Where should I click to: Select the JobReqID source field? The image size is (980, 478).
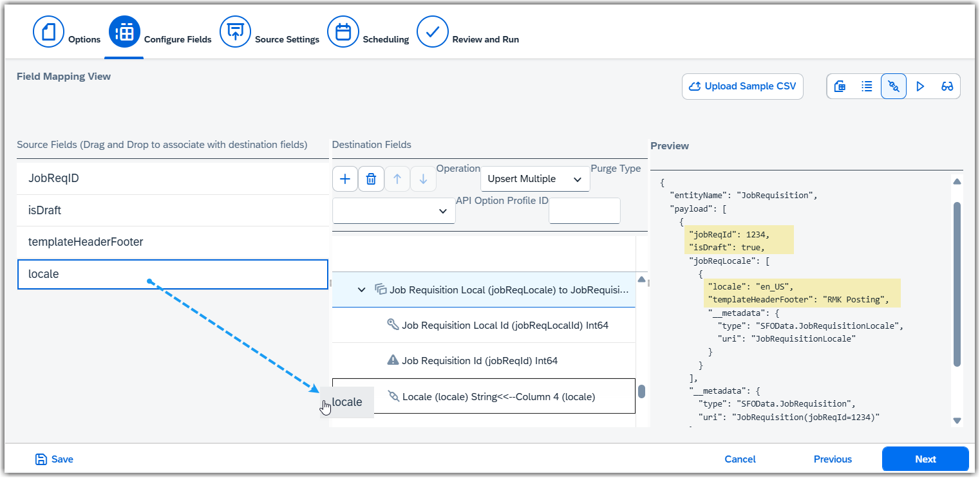[173, 178]
